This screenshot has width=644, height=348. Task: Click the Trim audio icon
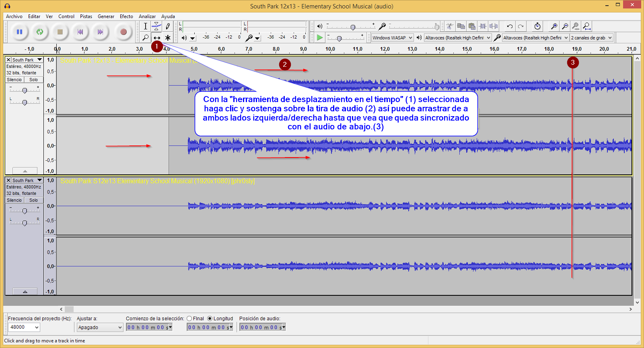[483, 26]
